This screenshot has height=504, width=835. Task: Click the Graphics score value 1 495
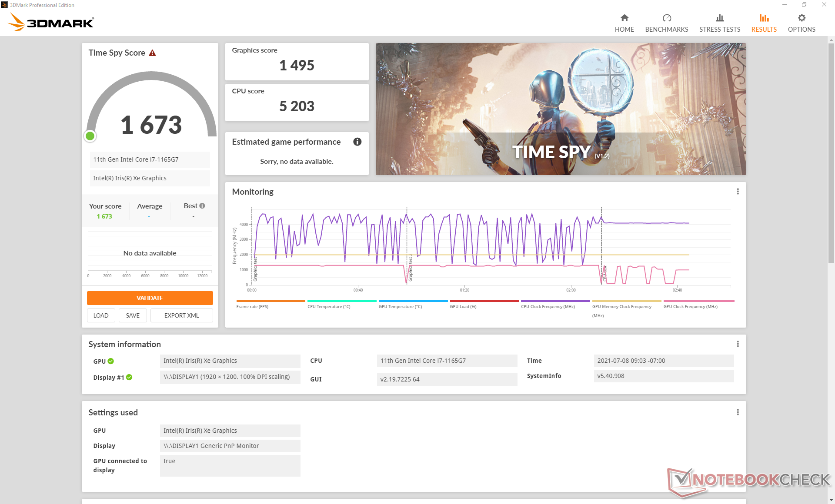(297, 65)
